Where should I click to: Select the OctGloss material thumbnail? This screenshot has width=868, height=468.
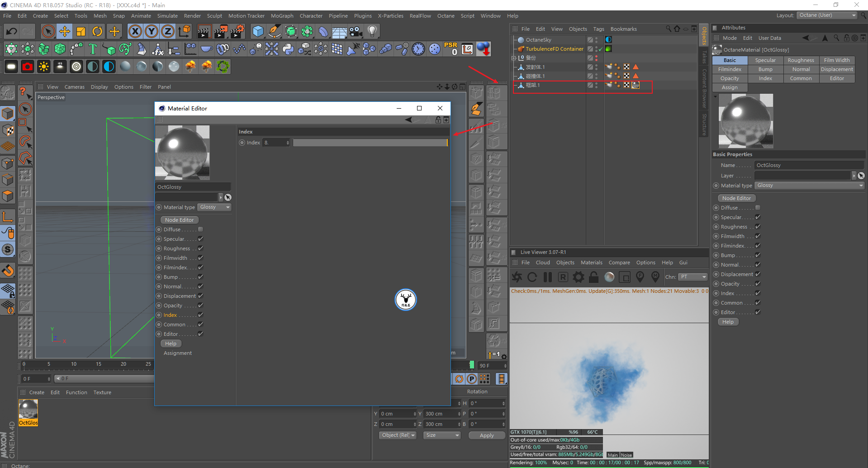click(28, 412)
